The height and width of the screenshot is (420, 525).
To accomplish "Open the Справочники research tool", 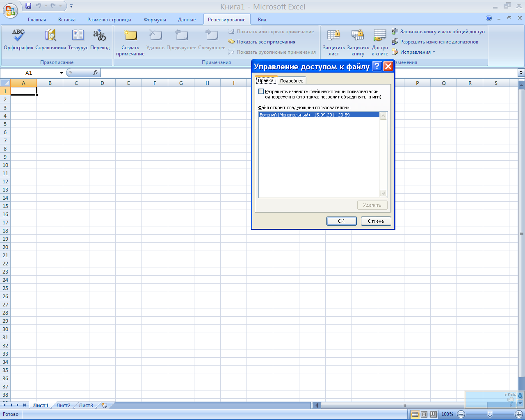I will pos(50,40).
